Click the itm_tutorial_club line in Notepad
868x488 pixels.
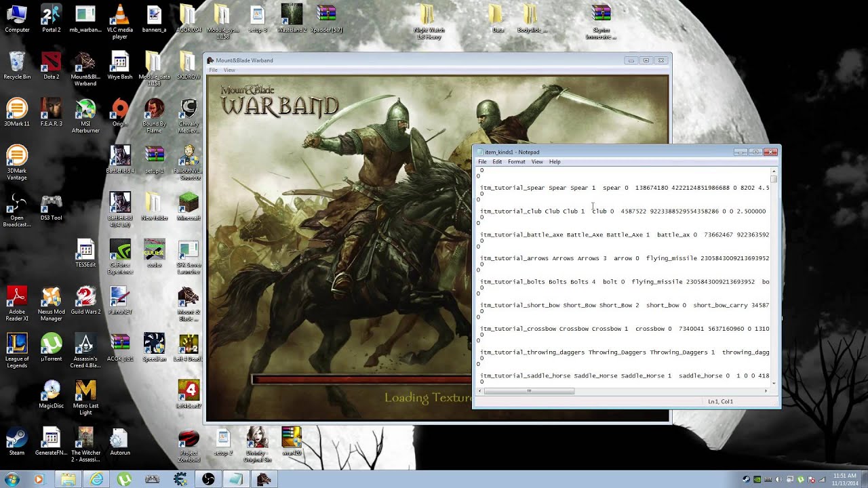pyautogui.click(x=623, y=211)
